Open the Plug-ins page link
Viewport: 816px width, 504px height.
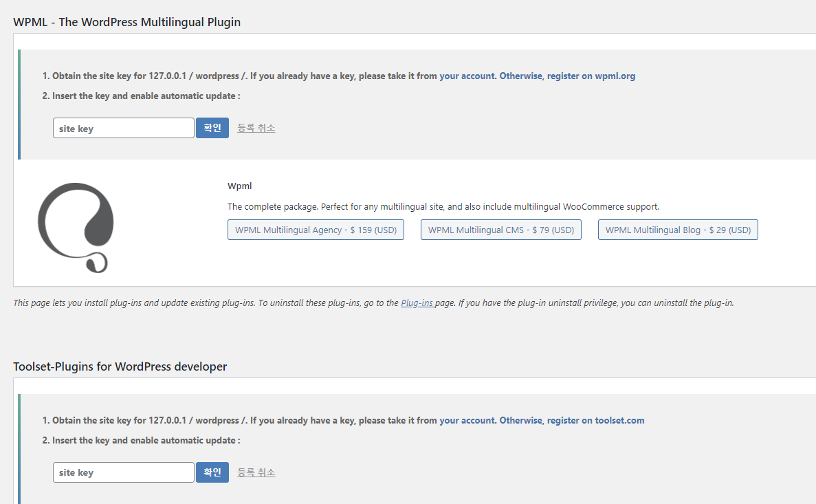click(x=417, y=303)
